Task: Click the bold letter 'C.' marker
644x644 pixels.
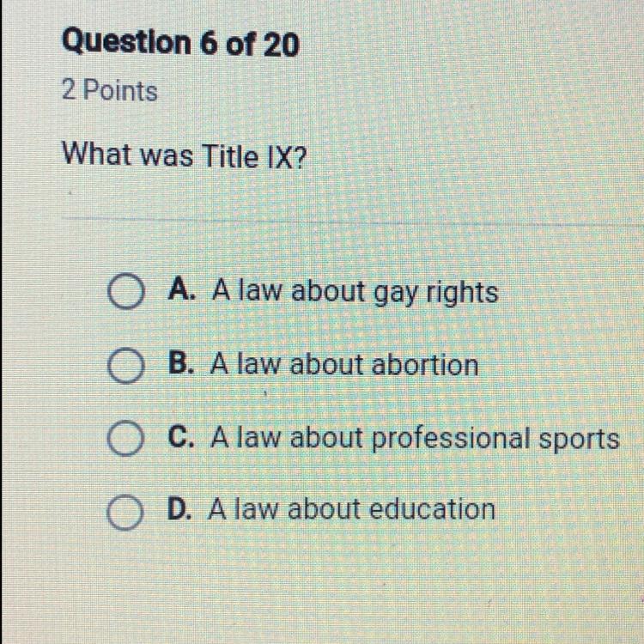Action: [180, 436]
